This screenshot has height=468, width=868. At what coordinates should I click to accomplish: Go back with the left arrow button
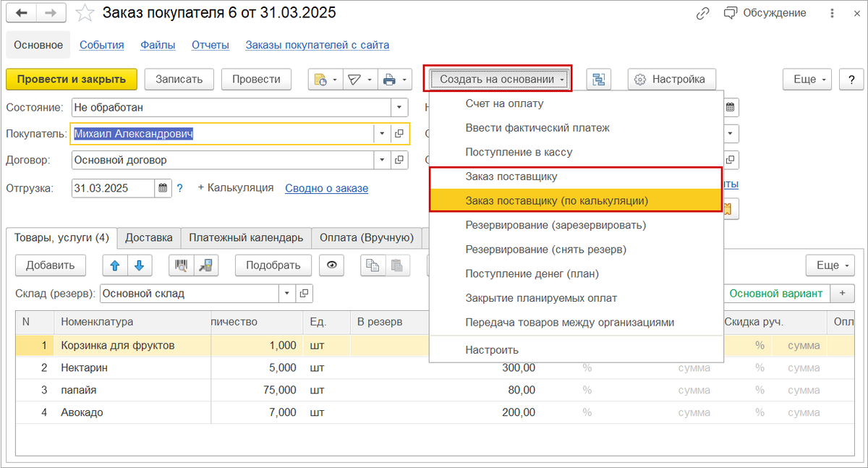pyautogui.click(x=22, y=14)
